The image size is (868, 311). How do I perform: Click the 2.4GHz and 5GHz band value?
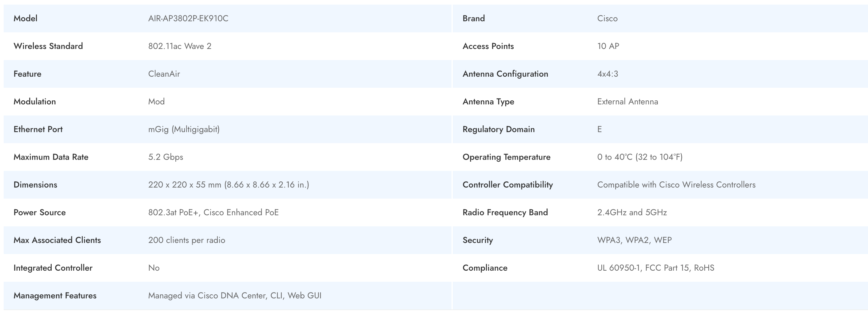(x=632, y=212)
